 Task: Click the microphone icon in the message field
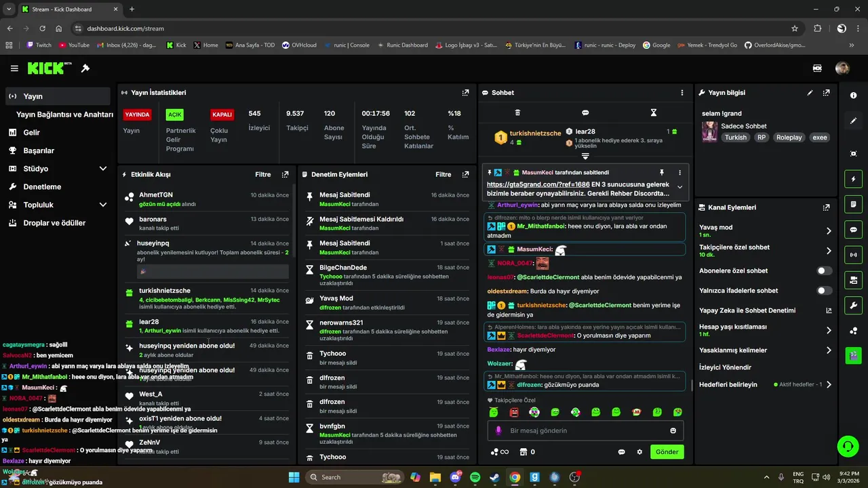pos(498,430)
